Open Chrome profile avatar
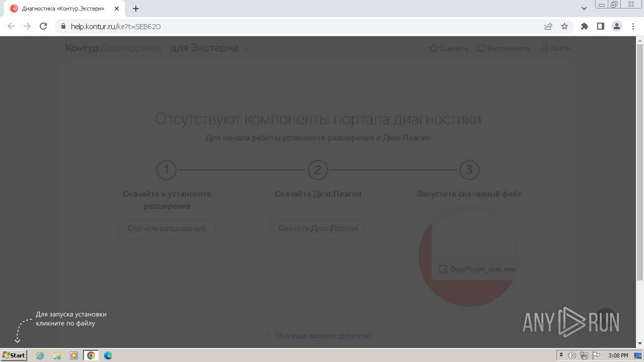Screen dimensions: 644x362 [617, 26]
